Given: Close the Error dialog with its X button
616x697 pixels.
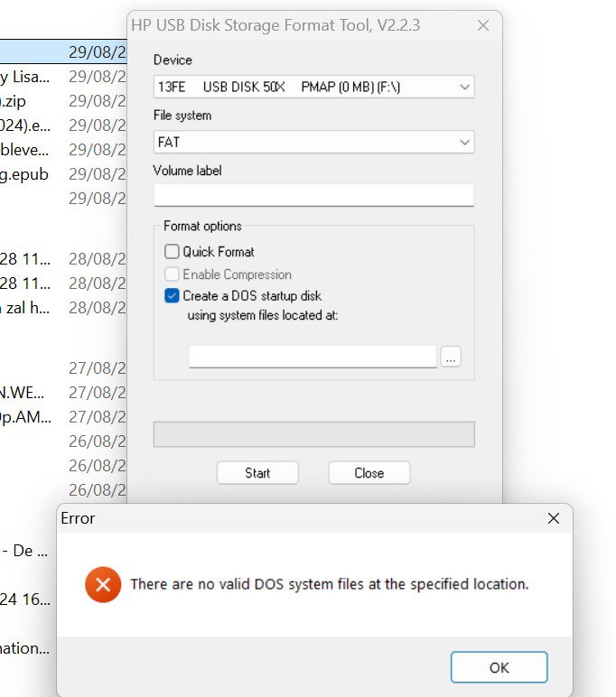Looking at the screenshot, I should pyautogui.click(x=554, y=518).
